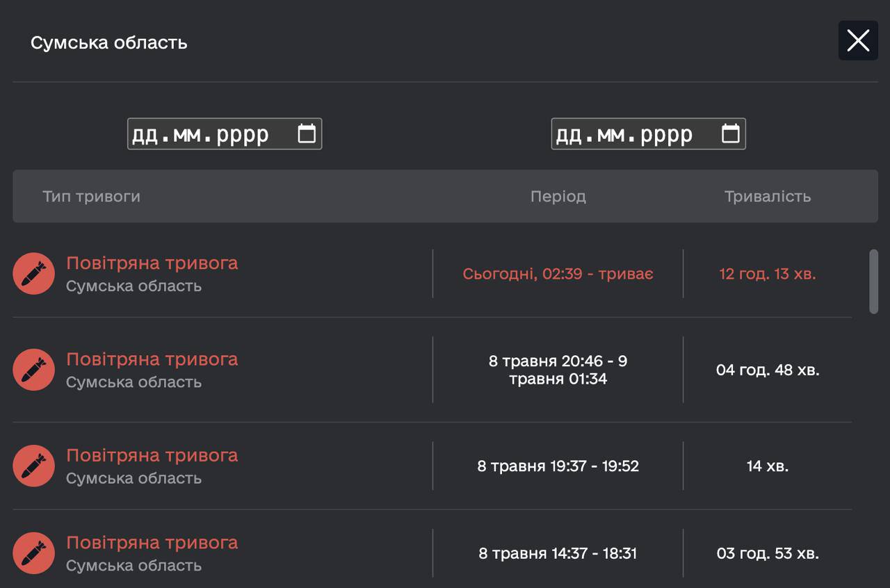The image size is (890, 588).
Task: Click the Тривалість column header
Action: [768, 197]
